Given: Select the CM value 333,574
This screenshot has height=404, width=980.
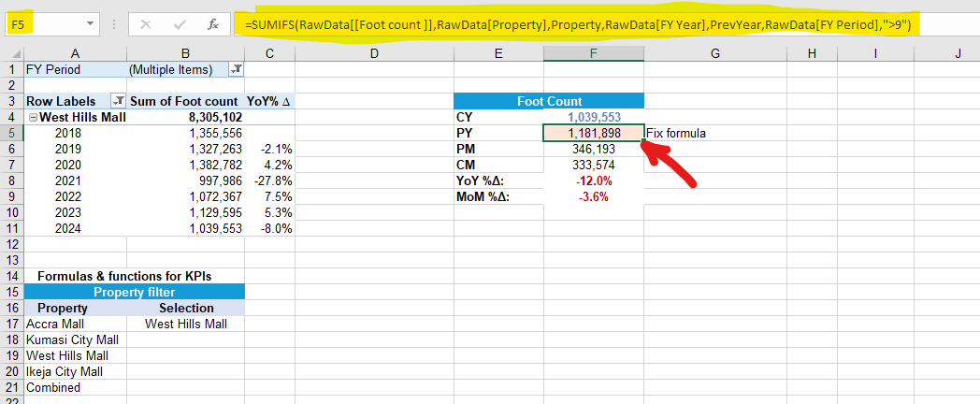Looking at the screenshot, I should [593, 166].
